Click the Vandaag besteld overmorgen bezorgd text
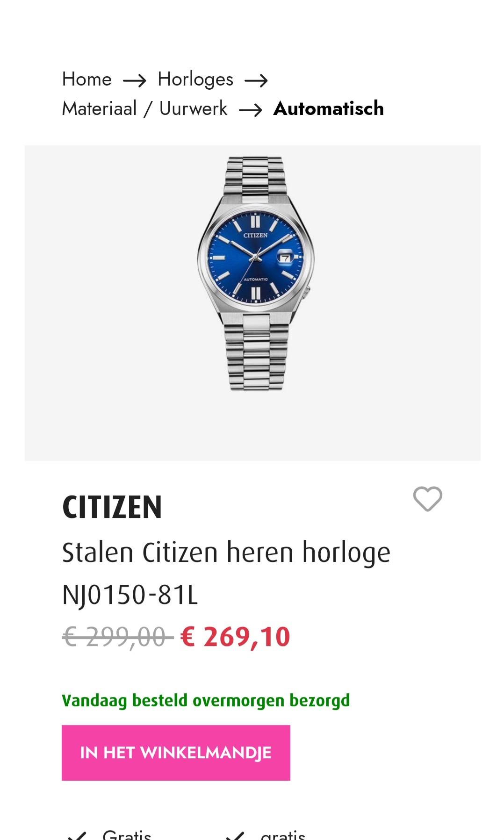This screenshot has height=840, width=504. 206,701
